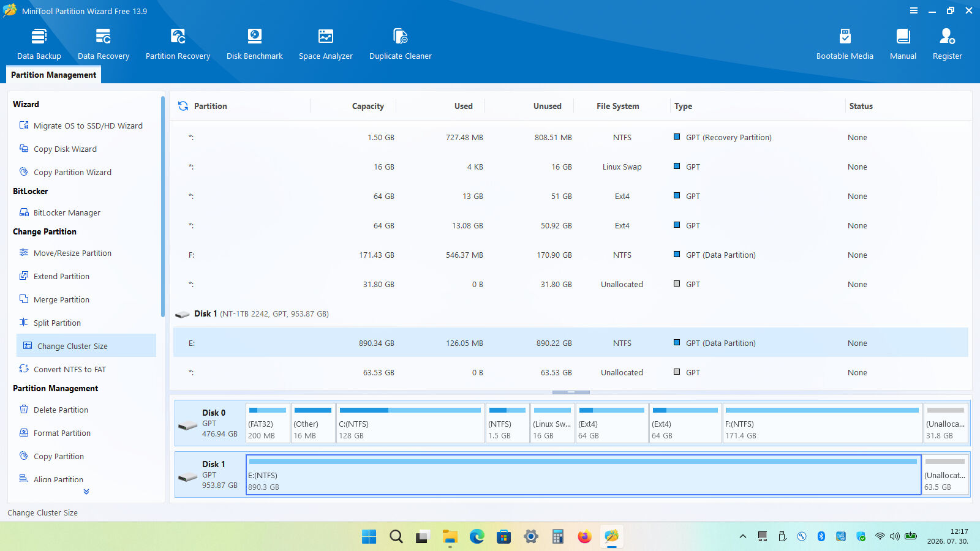The width and height of the screenshot is (980, 551).
Task: Select the (Other) 16 MB partition block
Action: pos(312,422)
